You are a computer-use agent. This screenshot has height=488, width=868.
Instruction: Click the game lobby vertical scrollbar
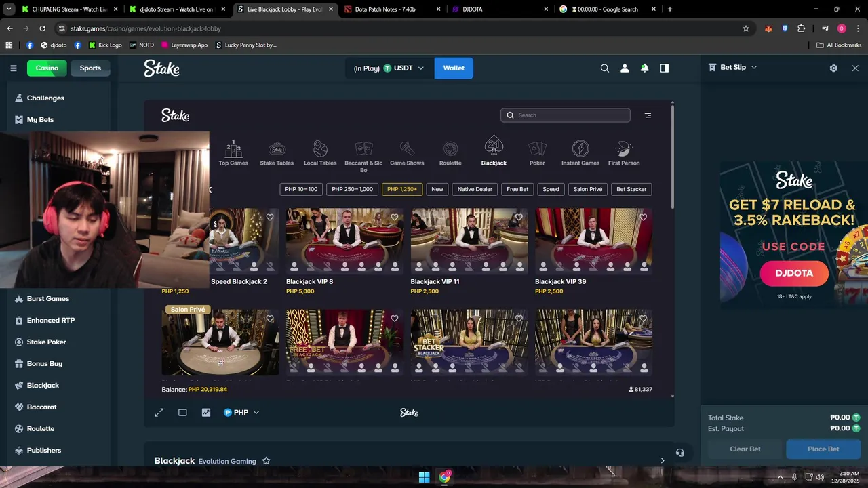tap(672, 156)
